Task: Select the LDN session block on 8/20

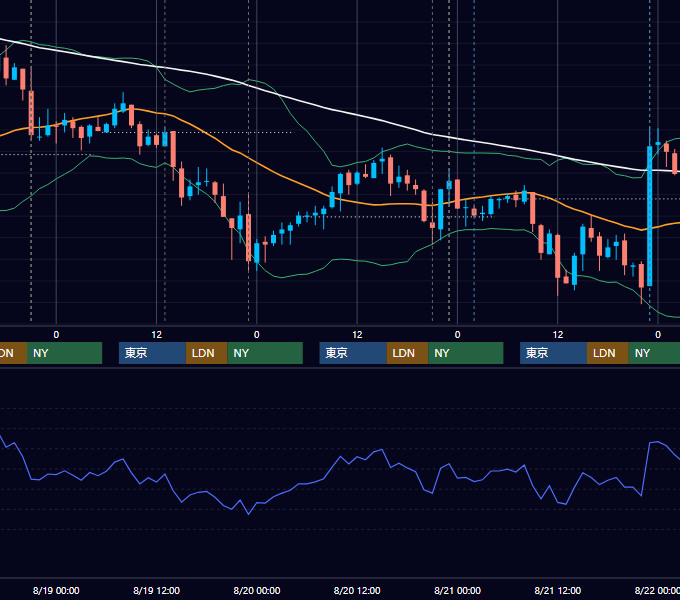Action: (x=407, y=353)
